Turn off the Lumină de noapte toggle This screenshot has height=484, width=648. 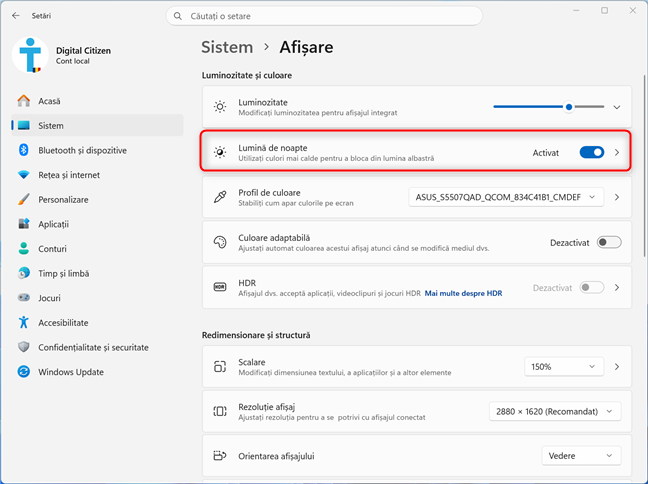coord(591,153)
